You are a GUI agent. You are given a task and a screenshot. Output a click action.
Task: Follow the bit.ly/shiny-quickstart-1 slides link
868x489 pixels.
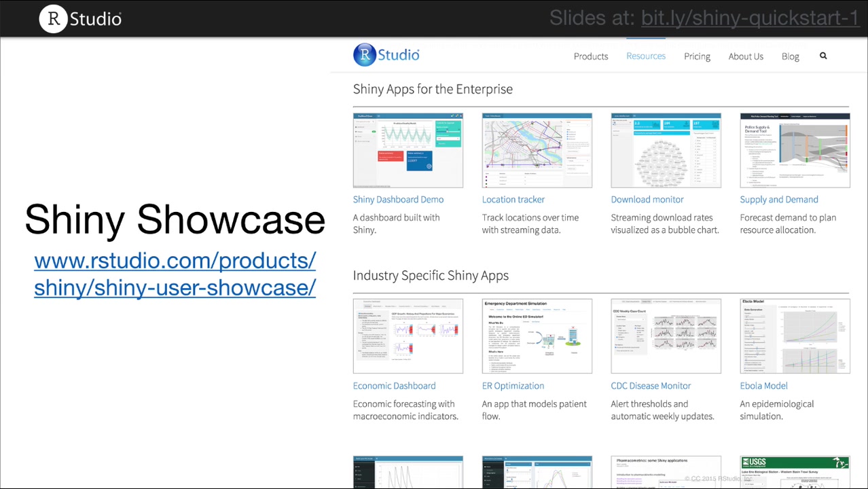(750, 18)
